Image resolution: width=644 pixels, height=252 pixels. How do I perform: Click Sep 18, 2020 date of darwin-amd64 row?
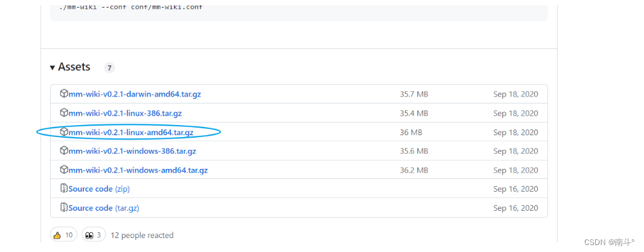[516, 95]
